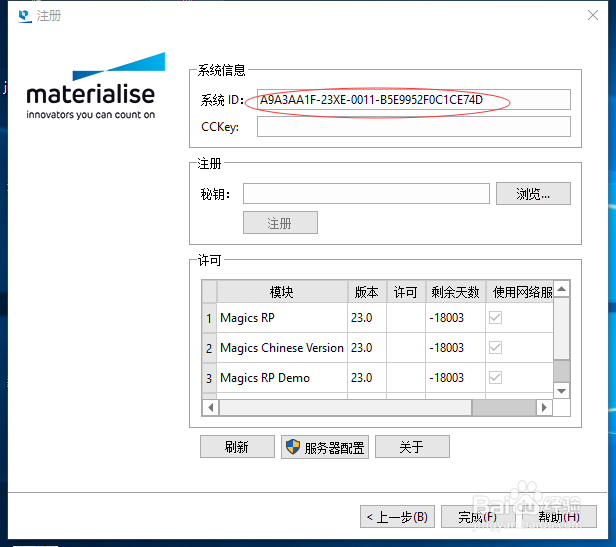Click the 系统 ID field

click(x=413, y=100)
